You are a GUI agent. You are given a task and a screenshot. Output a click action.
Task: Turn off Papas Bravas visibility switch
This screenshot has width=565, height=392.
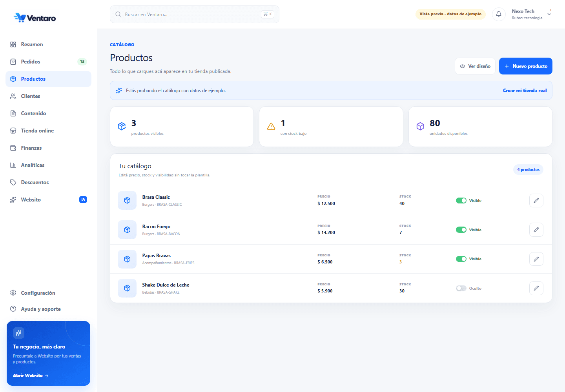[x=461, y=259]
